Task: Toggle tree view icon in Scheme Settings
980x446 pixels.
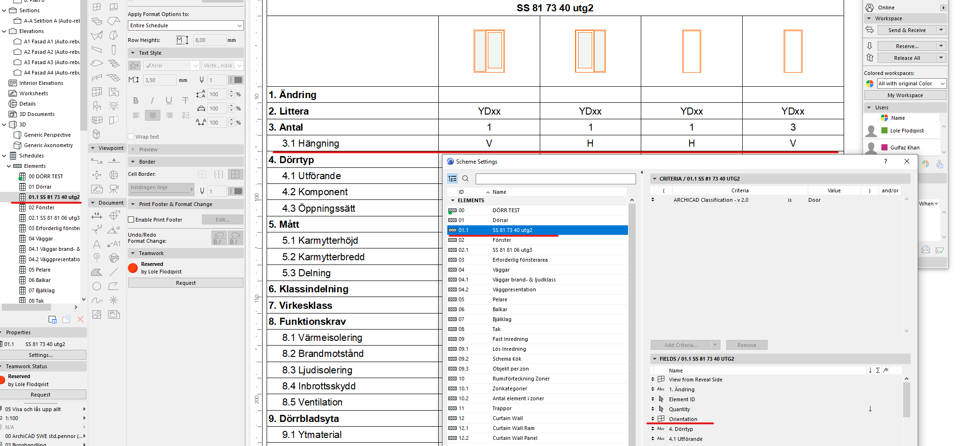Action: 452,179
